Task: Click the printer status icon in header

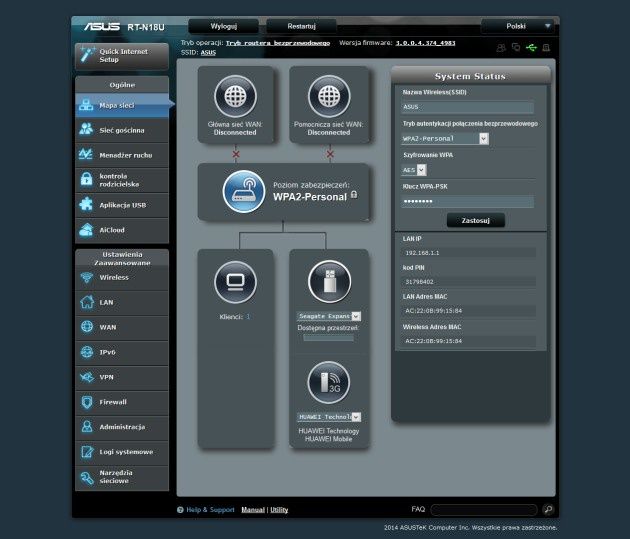Action: point(546,48)
